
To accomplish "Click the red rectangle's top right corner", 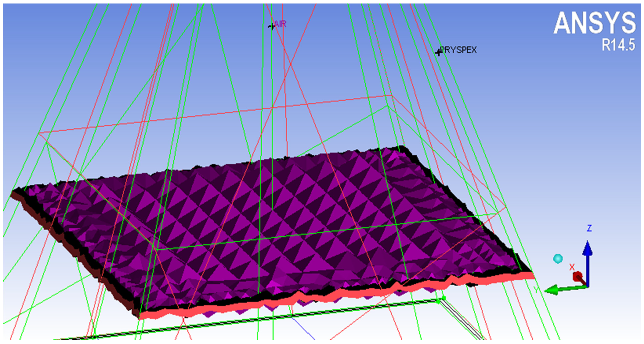I will click(x=392, y=95).
